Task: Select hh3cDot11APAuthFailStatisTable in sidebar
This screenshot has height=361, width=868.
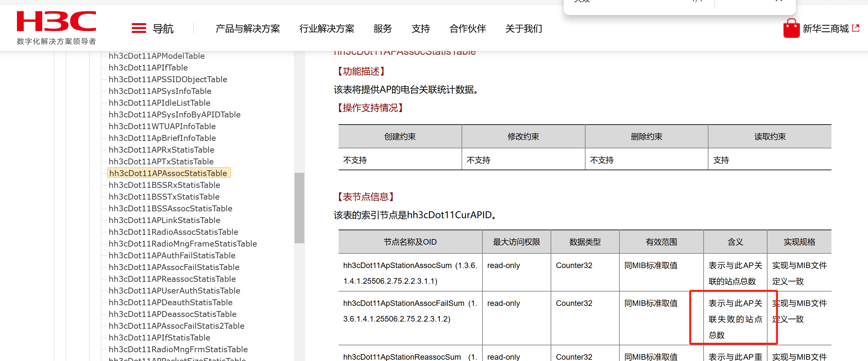Action: tap(172, 255)
